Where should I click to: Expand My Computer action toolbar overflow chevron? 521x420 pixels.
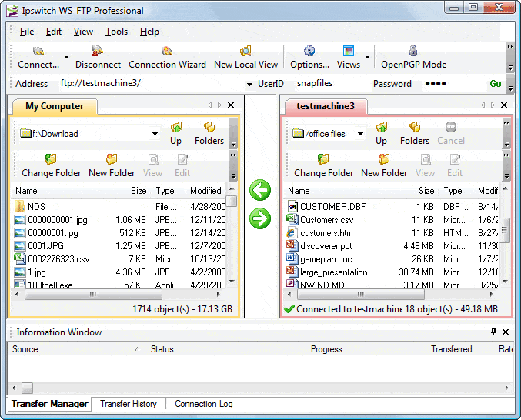point(233,155)
